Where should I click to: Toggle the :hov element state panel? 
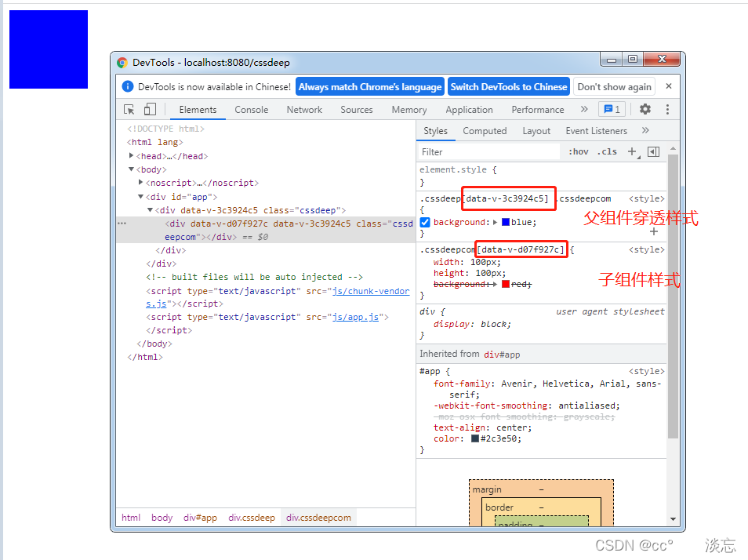[x=578, y=151]
